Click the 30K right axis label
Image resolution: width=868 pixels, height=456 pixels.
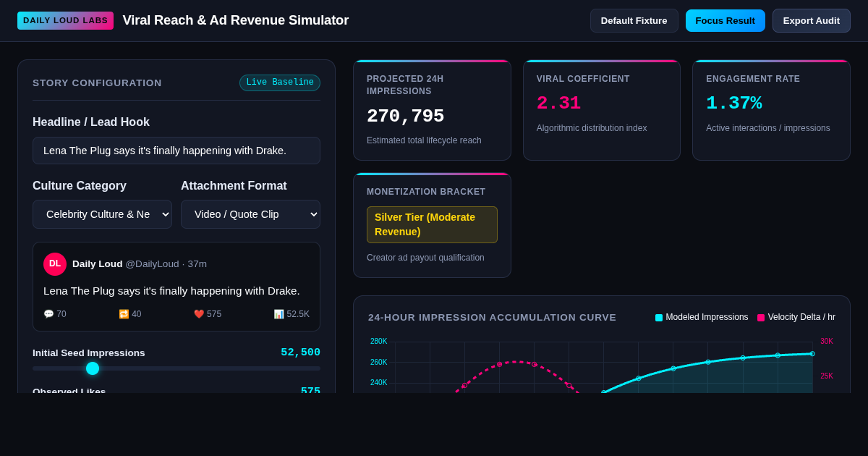coord(827,342)
